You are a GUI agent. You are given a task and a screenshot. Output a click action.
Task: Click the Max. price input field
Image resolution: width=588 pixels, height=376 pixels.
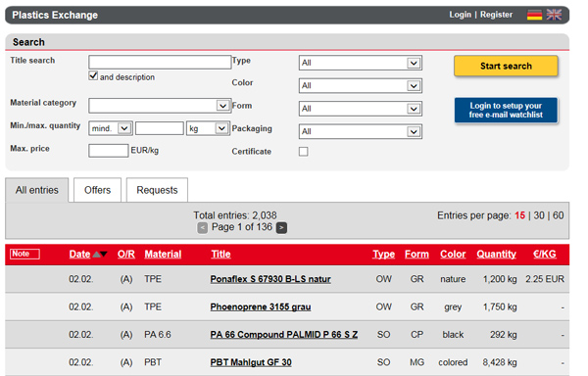click(109, 151)
